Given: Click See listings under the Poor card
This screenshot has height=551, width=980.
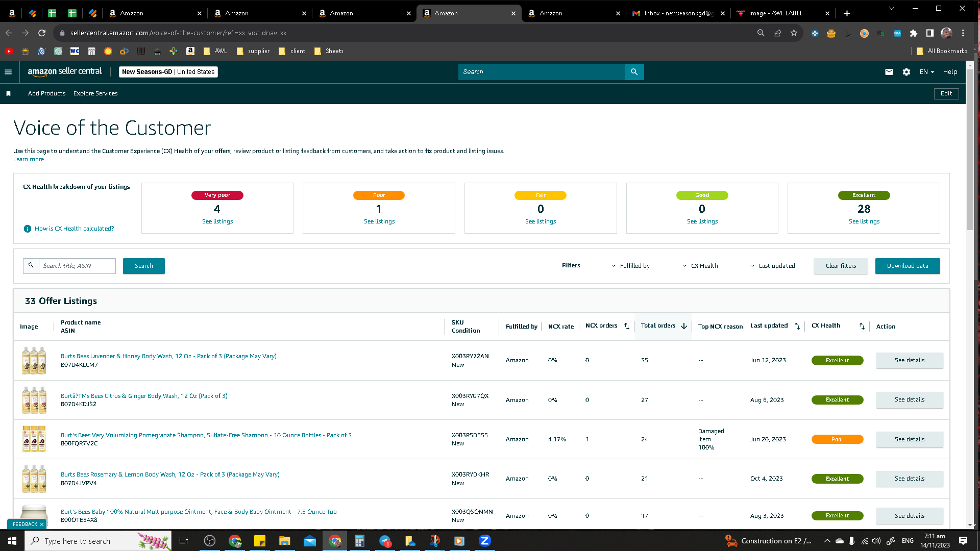Looking at the screenshot, I should [379, 221].
